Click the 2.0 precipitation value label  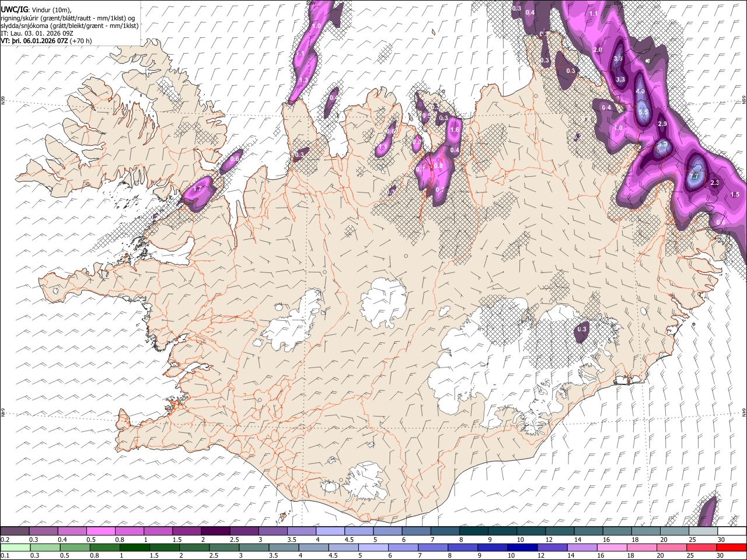[x=598, y=50]
